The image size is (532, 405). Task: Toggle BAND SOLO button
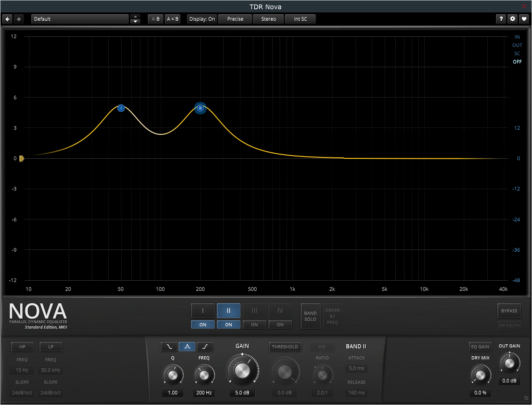click(310, 316)
